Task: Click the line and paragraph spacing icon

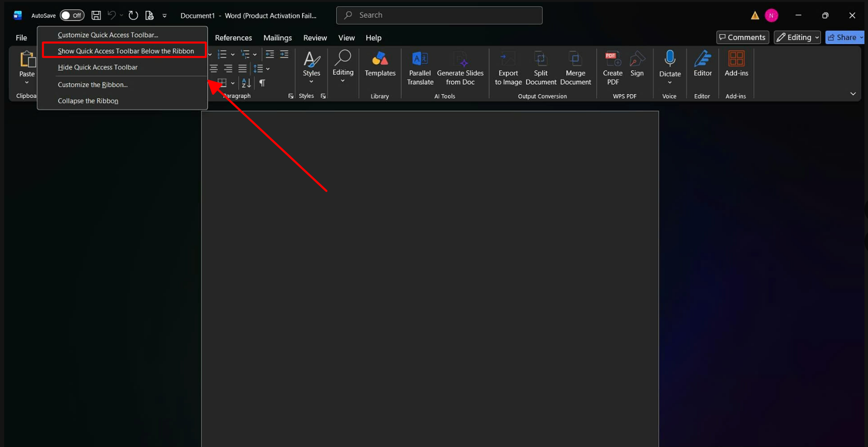Action: pos(258,68)
